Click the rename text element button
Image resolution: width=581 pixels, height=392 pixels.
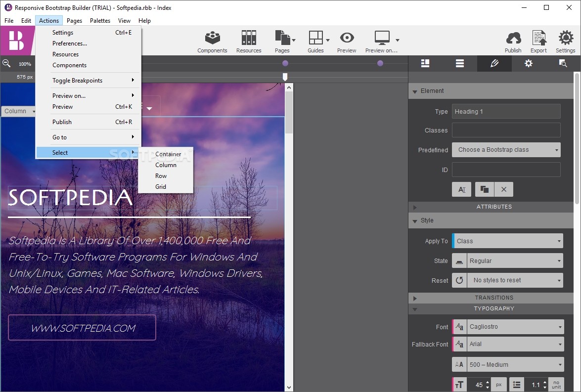click(462, 189)
